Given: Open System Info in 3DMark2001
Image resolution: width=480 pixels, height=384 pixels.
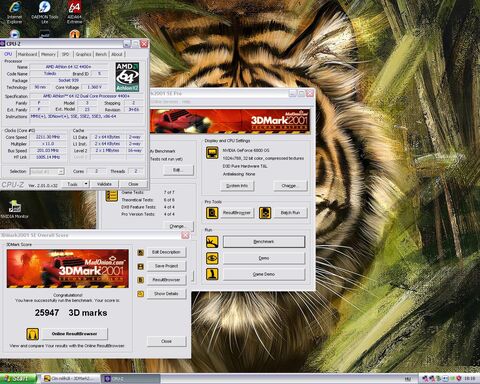Looking at the screenshot, I should 237,186.
